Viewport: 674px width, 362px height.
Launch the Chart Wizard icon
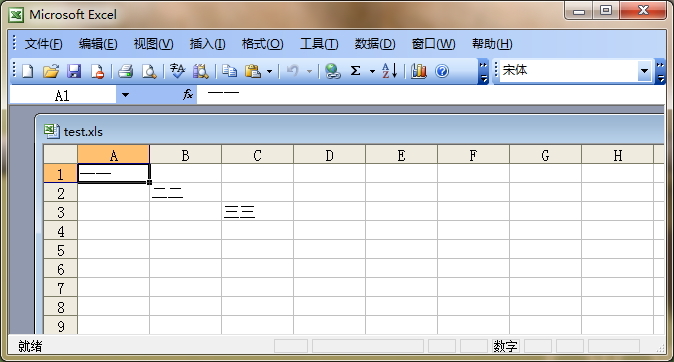pyautogui.click(x=419, y=71)
